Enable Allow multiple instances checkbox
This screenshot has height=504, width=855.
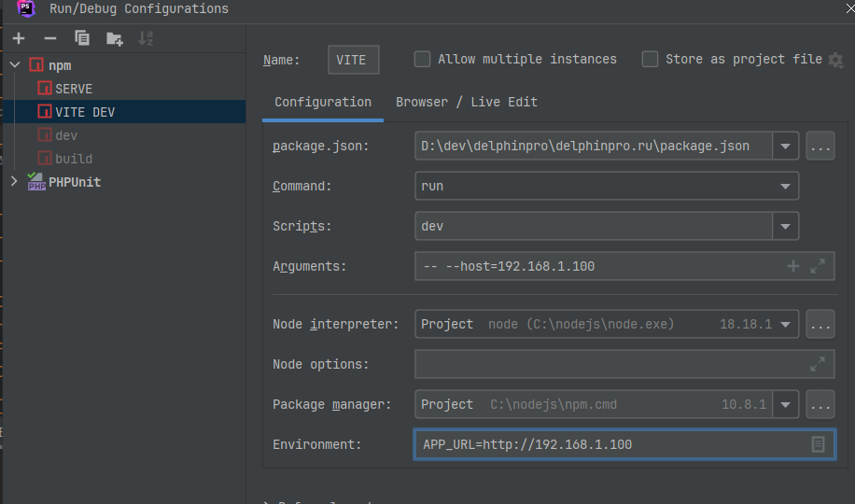pos(422,59)
